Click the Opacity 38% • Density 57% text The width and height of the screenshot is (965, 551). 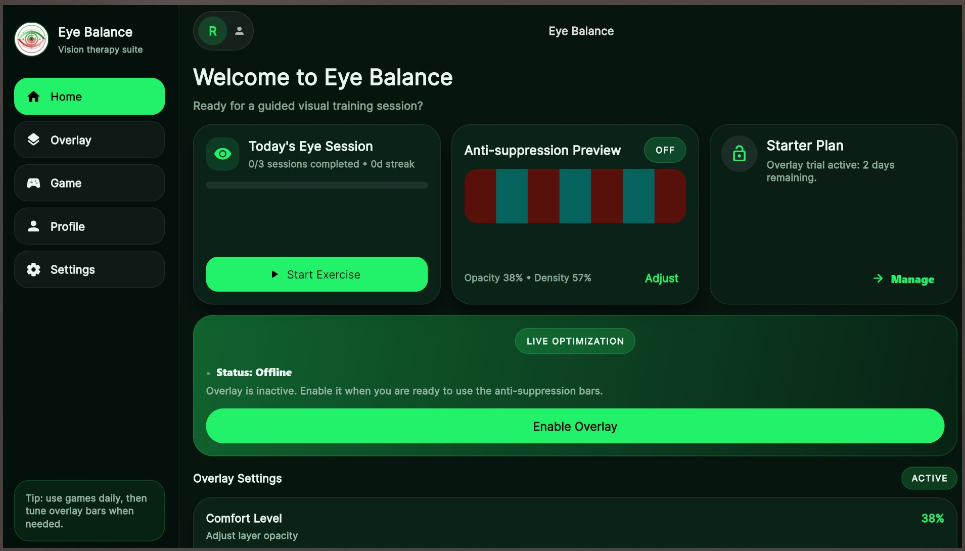527,278
